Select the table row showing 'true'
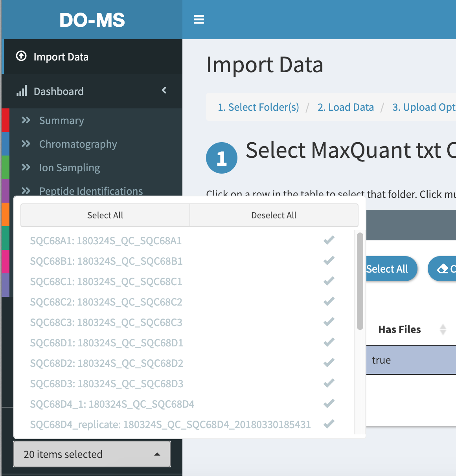Image resolution: width=456 pixels, height=476 pixels. tap(411, 360)
